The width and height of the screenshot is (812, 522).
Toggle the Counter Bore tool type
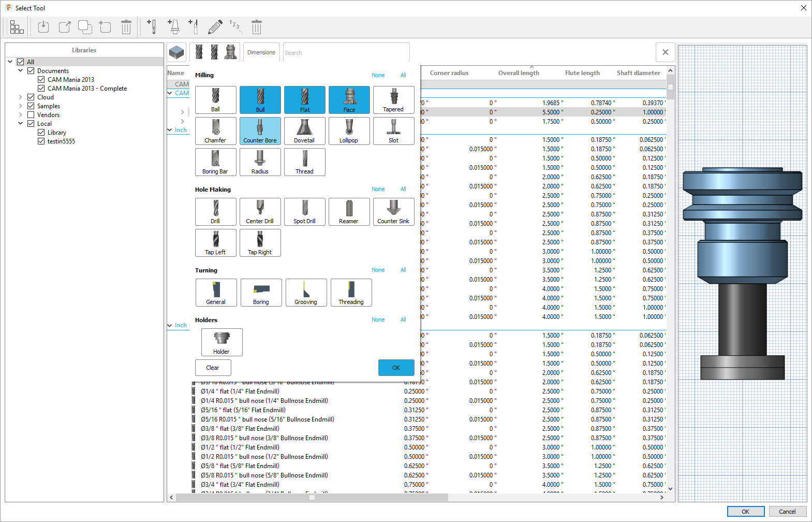click(260, 131)
